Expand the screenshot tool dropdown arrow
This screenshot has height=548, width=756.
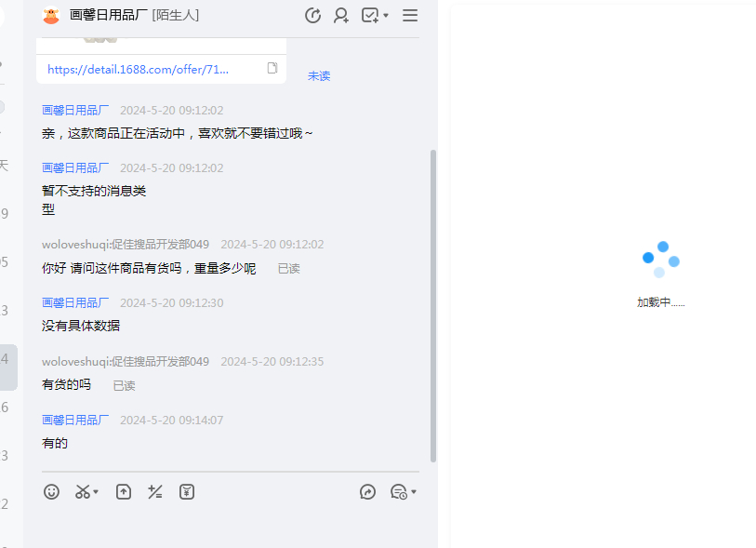[x=97, y=491]
